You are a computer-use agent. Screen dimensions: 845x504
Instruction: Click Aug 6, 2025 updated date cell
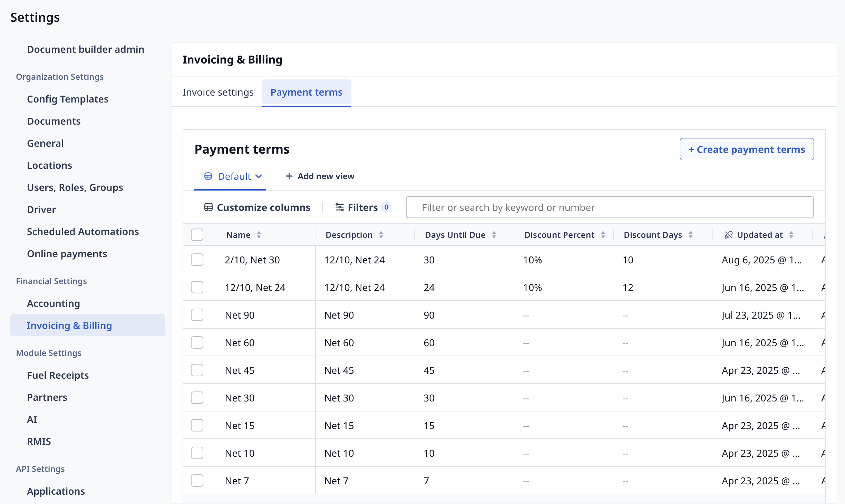point(762,260)
